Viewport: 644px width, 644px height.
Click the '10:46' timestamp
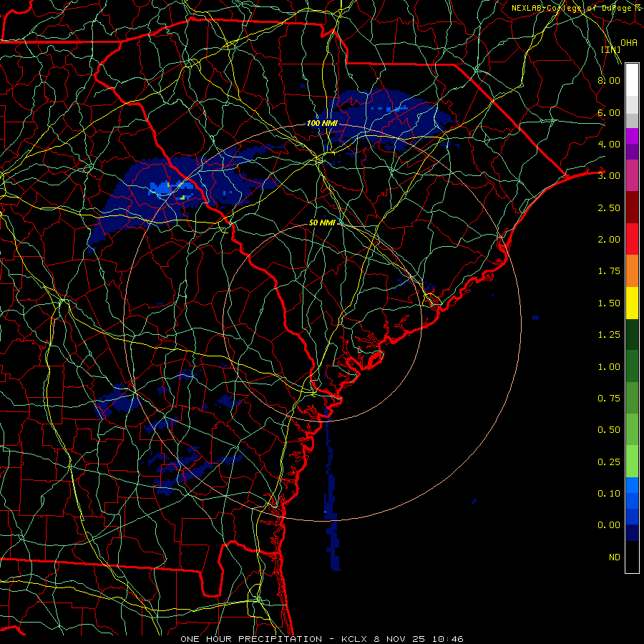(448, 639)
